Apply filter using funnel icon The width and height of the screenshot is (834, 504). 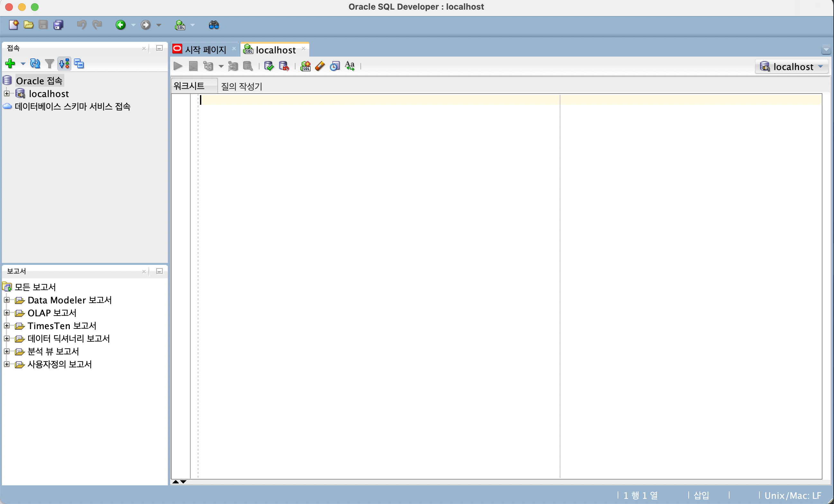(x=50, y=63)
